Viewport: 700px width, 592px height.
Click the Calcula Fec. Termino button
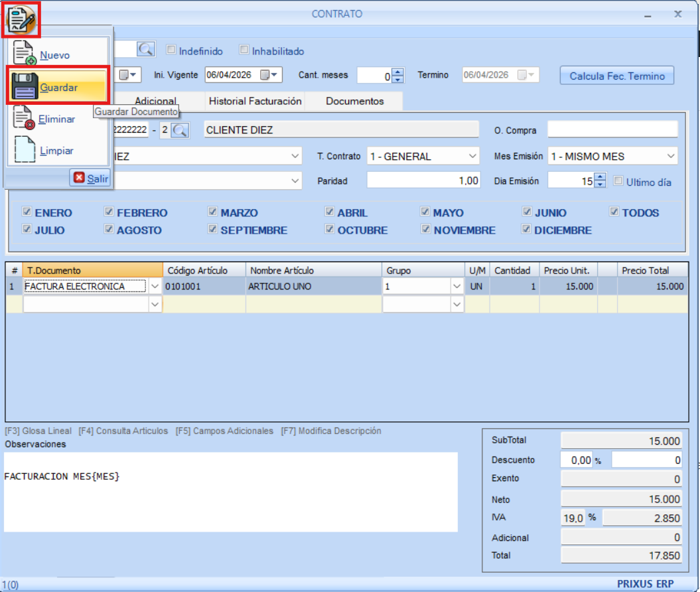(x=616, y=76)
